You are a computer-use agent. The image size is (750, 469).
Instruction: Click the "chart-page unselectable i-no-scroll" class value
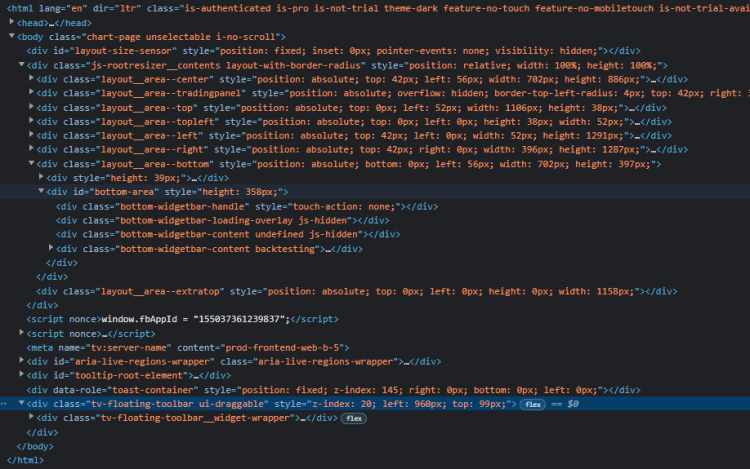point(181,37)
